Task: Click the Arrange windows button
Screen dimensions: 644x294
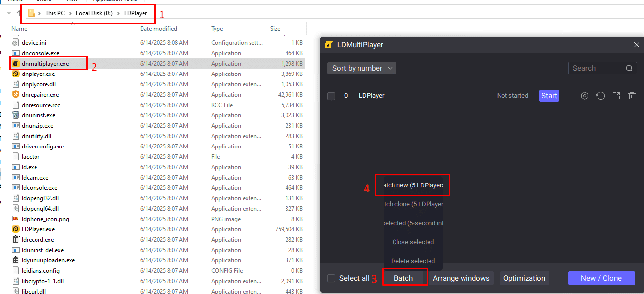Action: (x=461, y=278)
